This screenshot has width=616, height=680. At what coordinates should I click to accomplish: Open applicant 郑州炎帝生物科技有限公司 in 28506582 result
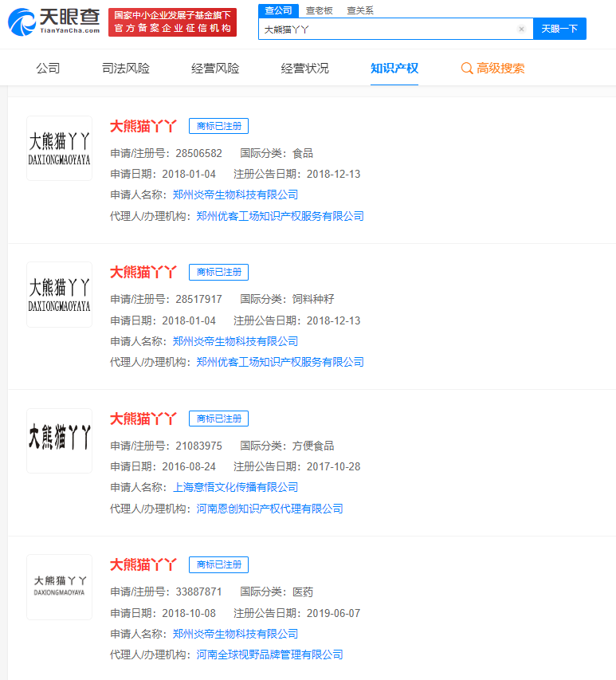[235, 195]
